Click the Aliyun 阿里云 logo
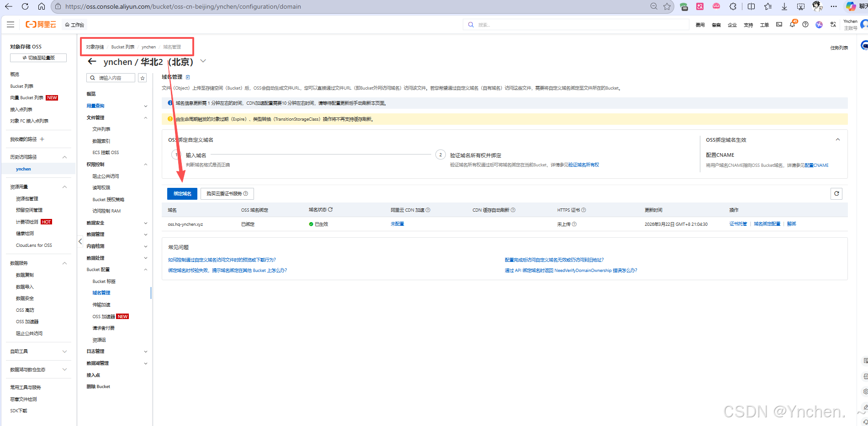 (41, 24)
